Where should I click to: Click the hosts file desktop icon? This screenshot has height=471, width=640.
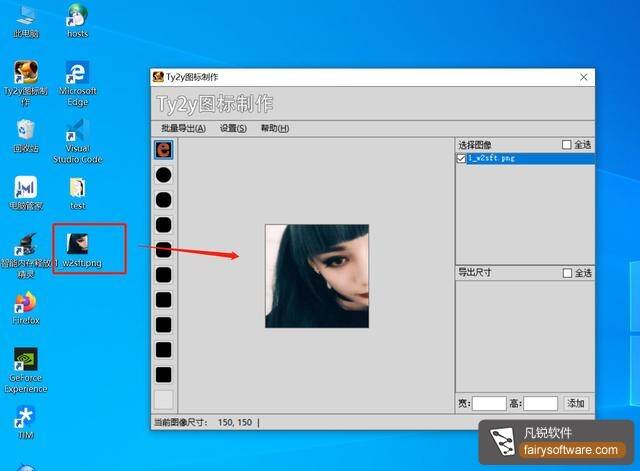tap(78, 16)
